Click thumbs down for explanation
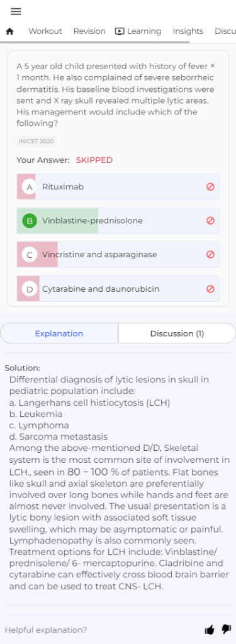The image size is (236, 644). (226, 629)
